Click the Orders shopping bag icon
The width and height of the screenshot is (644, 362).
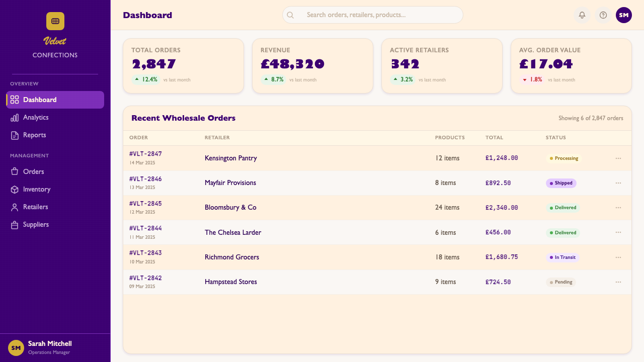pyautogui.click(x=15, y=171)
